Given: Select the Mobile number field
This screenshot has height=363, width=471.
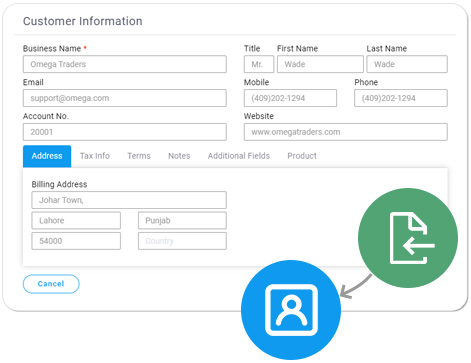Looking at the screenshot, I should (290, 98).
